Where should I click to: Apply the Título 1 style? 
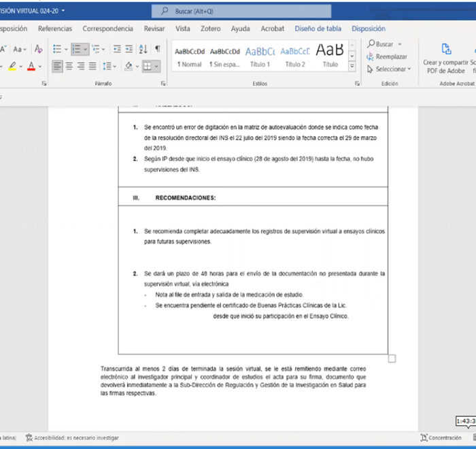260,57
